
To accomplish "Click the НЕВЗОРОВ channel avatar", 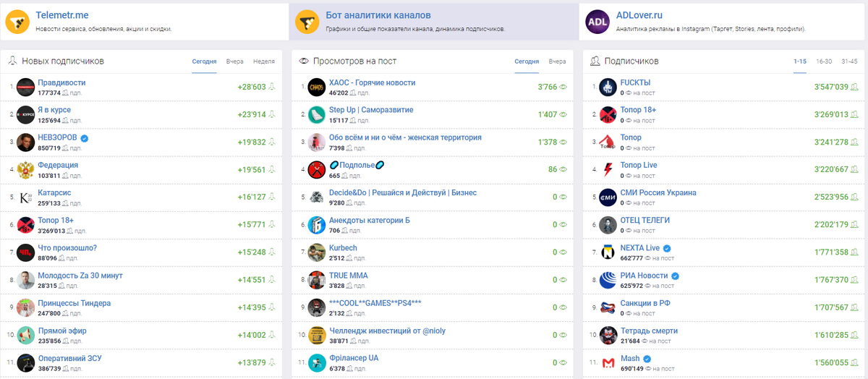I will coord(26,142).
